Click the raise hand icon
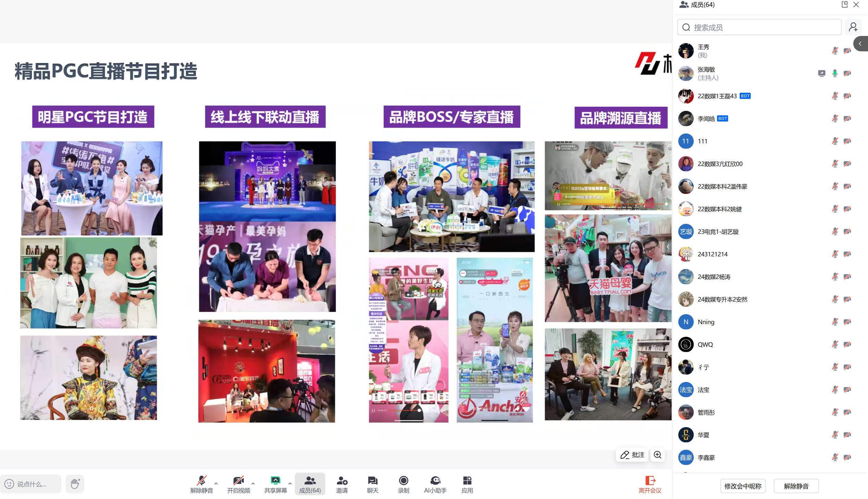The width and height of the screenshot is (868, 499). (75, 484)
